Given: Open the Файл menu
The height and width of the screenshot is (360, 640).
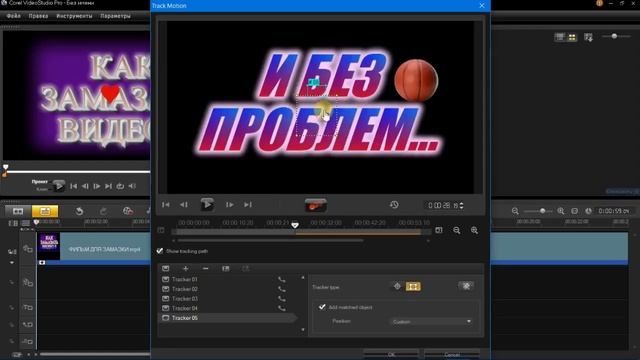Looking at the screenshot, I should click(x=13, y=16).
